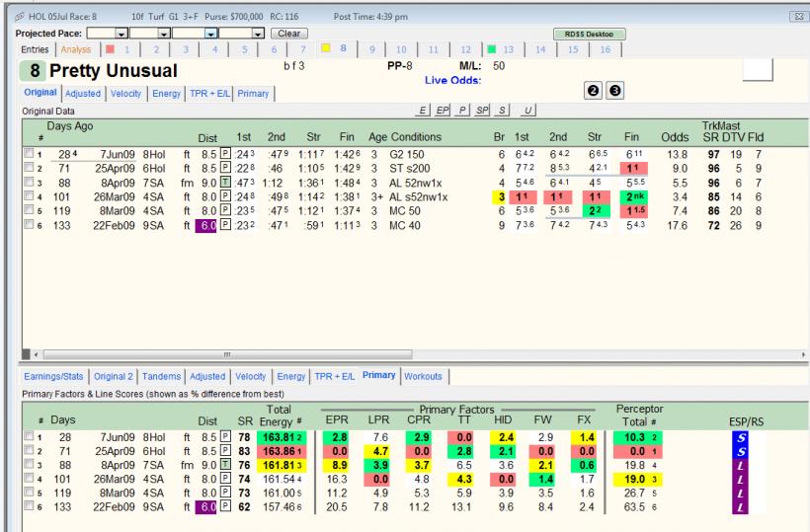This screenshot has width=810, height=532.
Task: Click the circled number 2 icon
Action: tap(593, 91)
